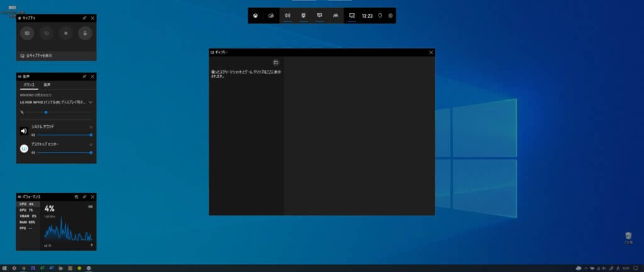Screen dimensions: 644x272
Task: Toggle the Performance widget from Game Bar
Action: 319,16
